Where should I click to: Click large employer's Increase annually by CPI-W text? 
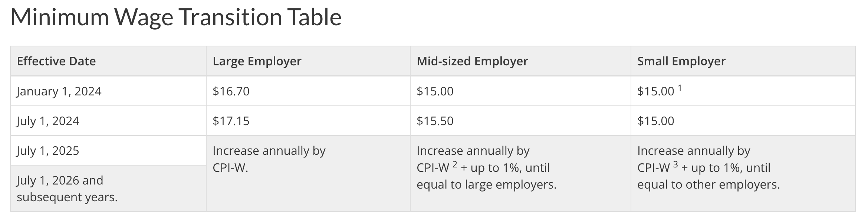(269, 159)
